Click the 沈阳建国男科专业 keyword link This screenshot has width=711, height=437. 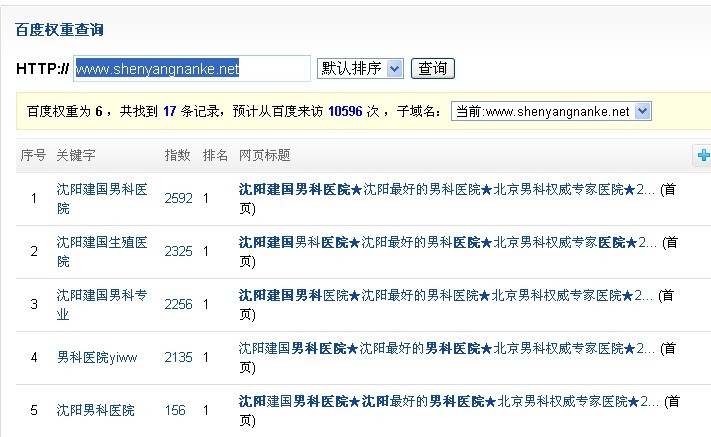click(x=102, y=305)
